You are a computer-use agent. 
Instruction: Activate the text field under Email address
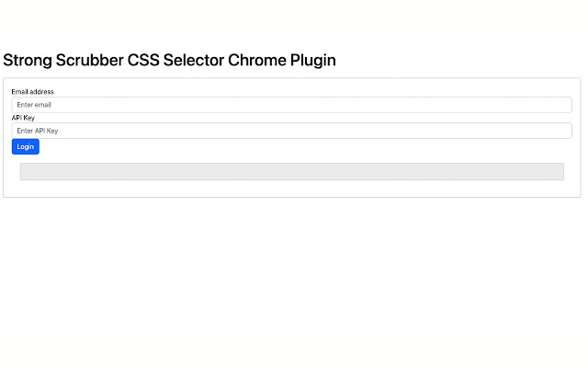[x=291, y=105]
